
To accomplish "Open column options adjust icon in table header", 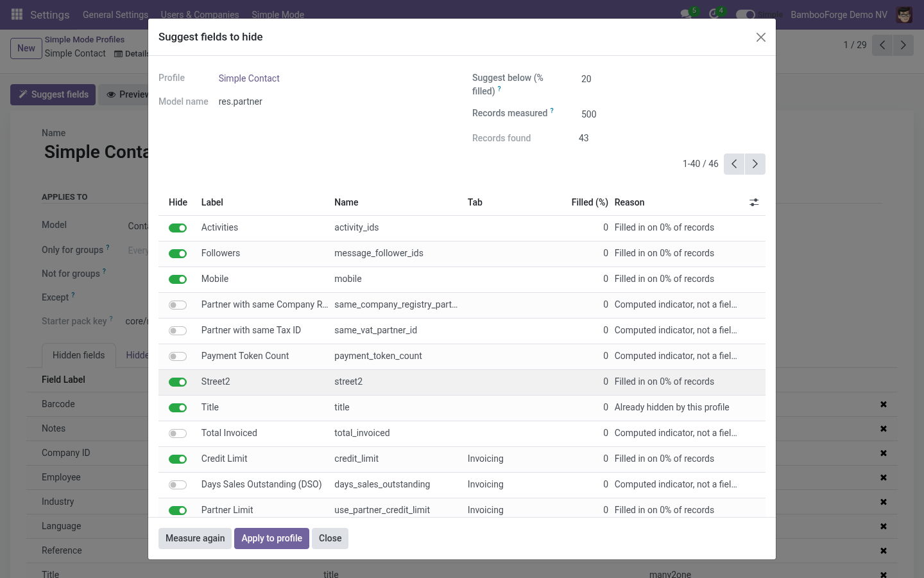I will coord(754,202).
